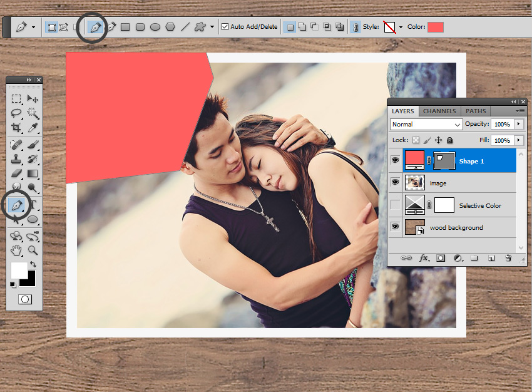The width and height of the screenshot is (532, 392).
Task: Switch to the Channels tab
Action: coord(439,111)
